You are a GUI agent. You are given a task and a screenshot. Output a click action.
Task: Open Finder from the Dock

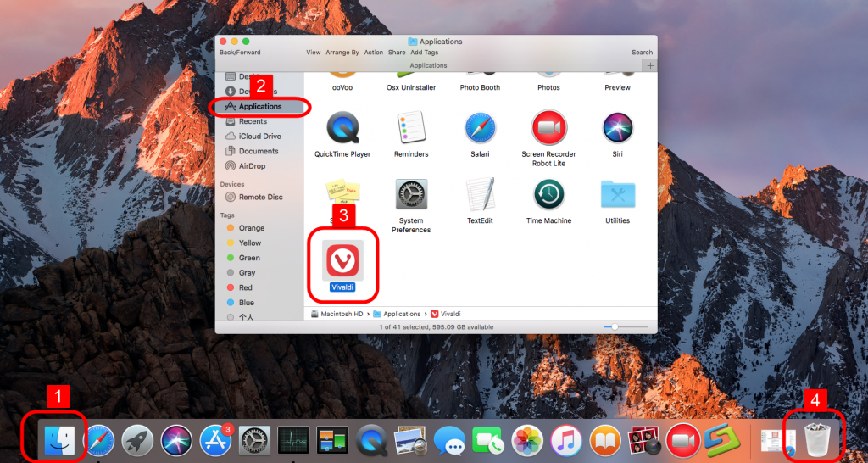[x=59, y=440]
